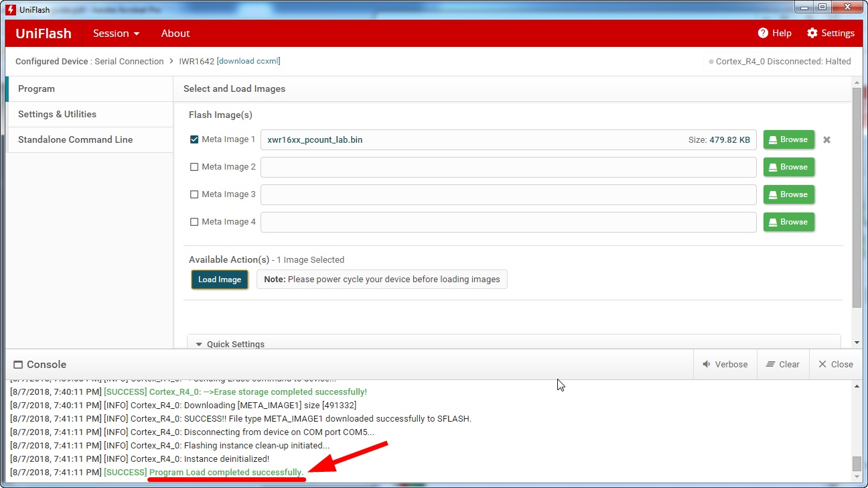Open Standalone Command Line tab
The width and height of the screenshot is (868, 488).
pos(89,139)
